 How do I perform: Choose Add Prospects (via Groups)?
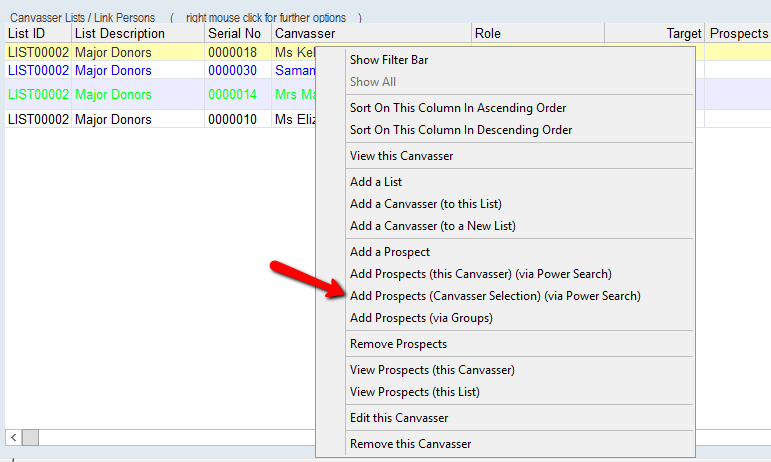coord(421,318)
